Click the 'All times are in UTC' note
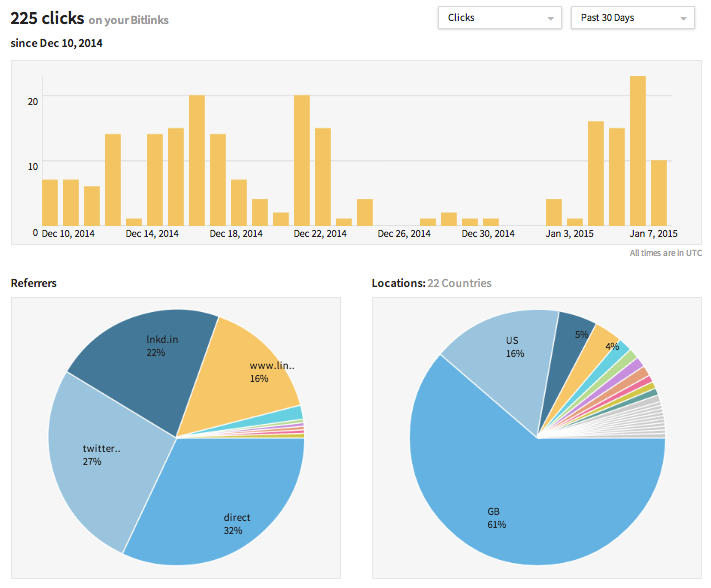The height and width of the screenshot is (588, 711). click(666, 253)
